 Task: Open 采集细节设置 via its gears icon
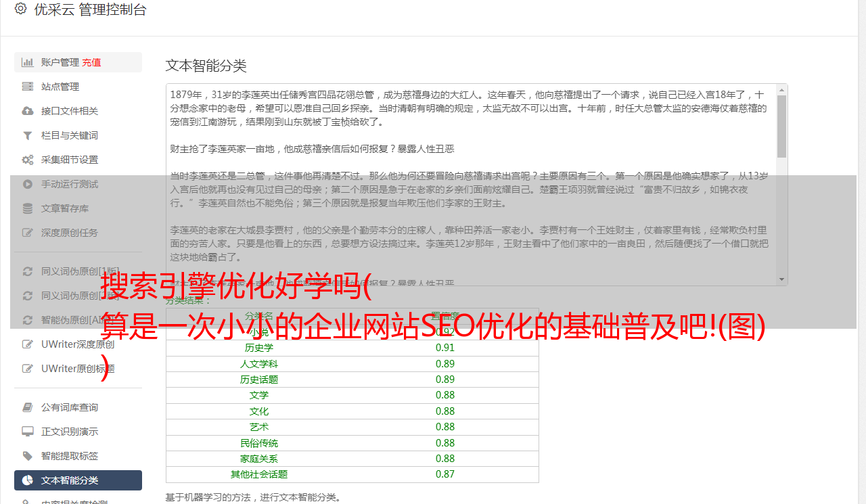coord(27,160)
